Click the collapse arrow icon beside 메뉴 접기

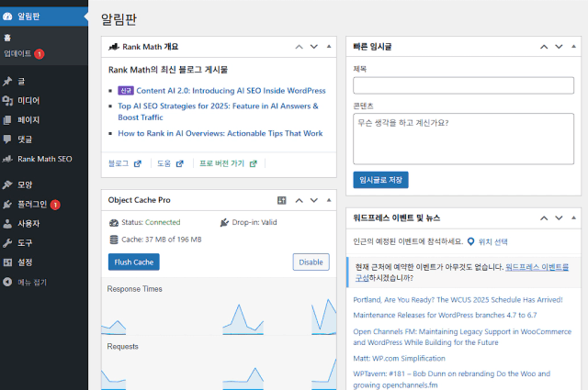7,282
